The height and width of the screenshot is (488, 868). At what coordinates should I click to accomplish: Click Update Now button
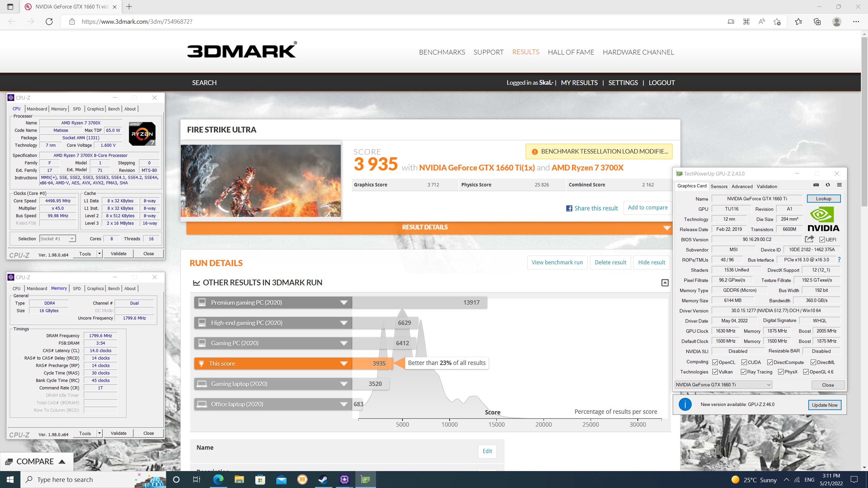(825, 405)
